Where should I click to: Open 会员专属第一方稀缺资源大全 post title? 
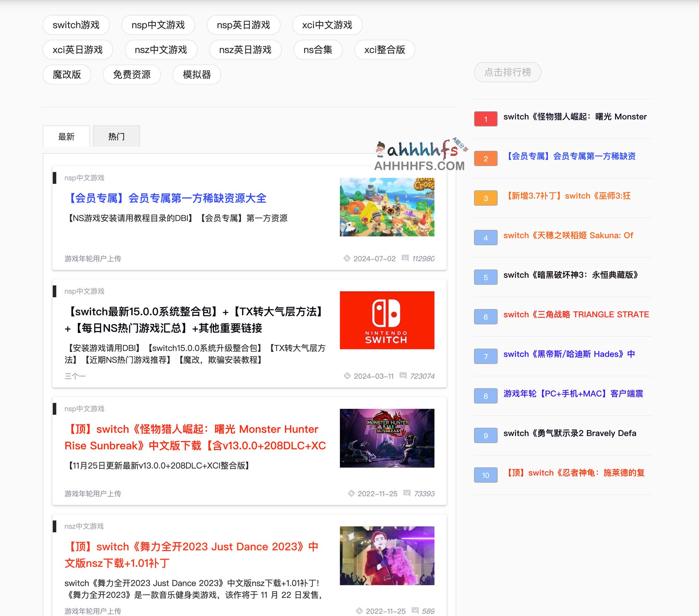point(166,198)
